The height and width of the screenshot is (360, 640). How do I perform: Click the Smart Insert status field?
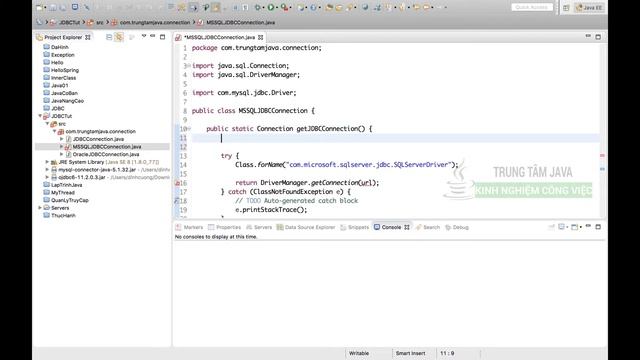click(410, 353)
